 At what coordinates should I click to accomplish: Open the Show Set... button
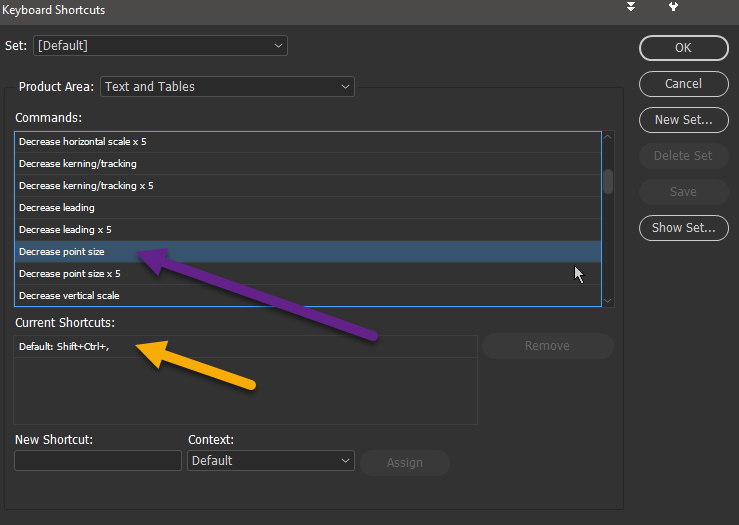coord(683,228)
